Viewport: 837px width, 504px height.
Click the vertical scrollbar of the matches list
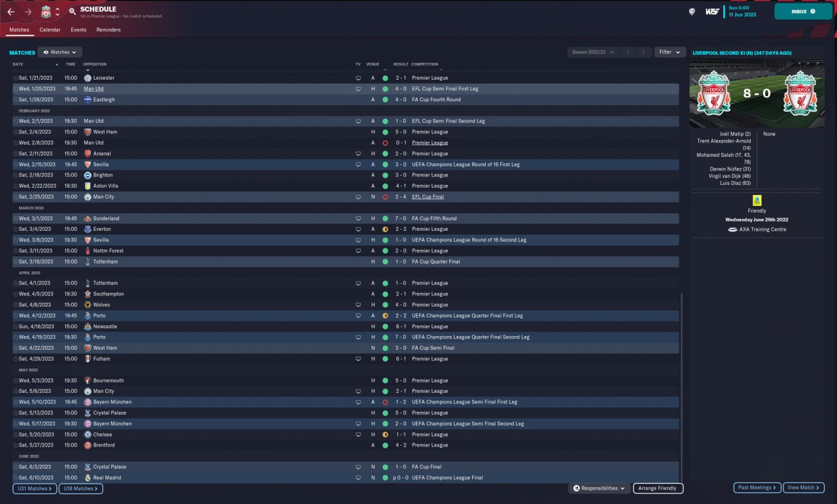(x=681, y=387)
